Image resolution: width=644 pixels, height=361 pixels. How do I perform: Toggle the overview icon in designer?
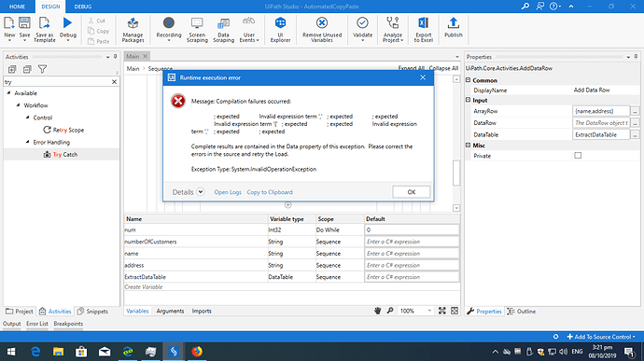pos(455,311)
